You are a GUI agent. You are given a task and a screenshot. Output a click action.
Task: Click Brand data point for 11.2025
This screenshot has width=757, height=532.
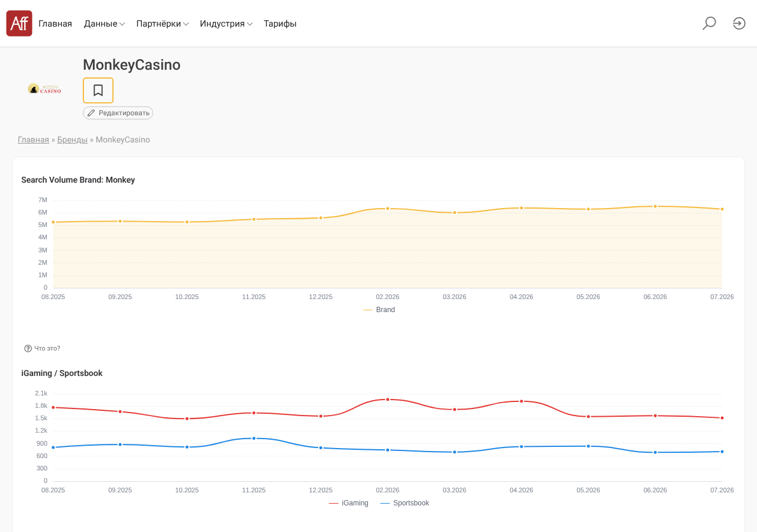pos(254,219)
